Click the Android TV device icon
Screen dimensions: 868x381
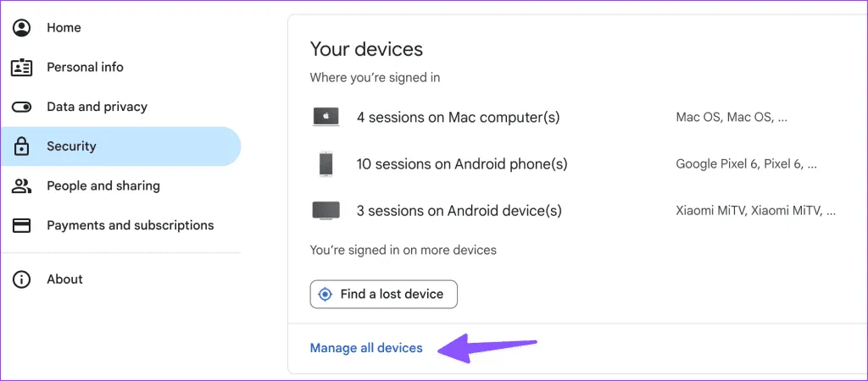pyautogui.click(x=325, y=210)
